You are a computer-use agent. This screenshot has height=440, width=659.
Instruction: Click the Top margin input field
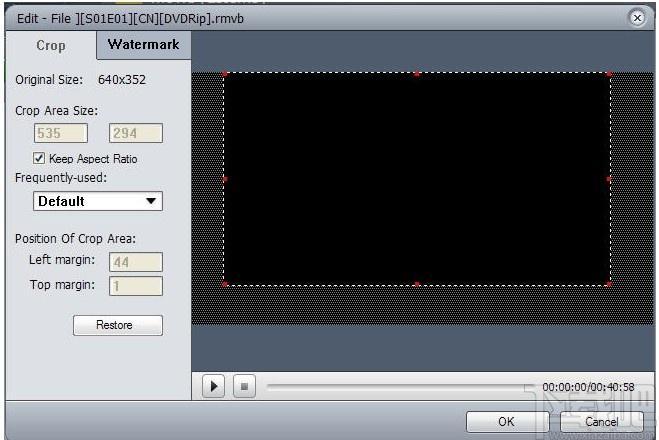click(136, 286)
